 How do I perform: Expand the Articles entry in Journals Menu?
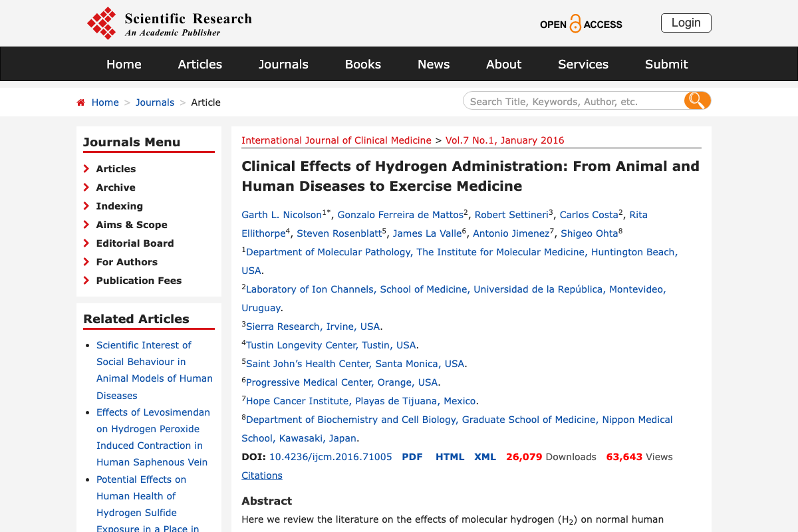click(116, 169)
